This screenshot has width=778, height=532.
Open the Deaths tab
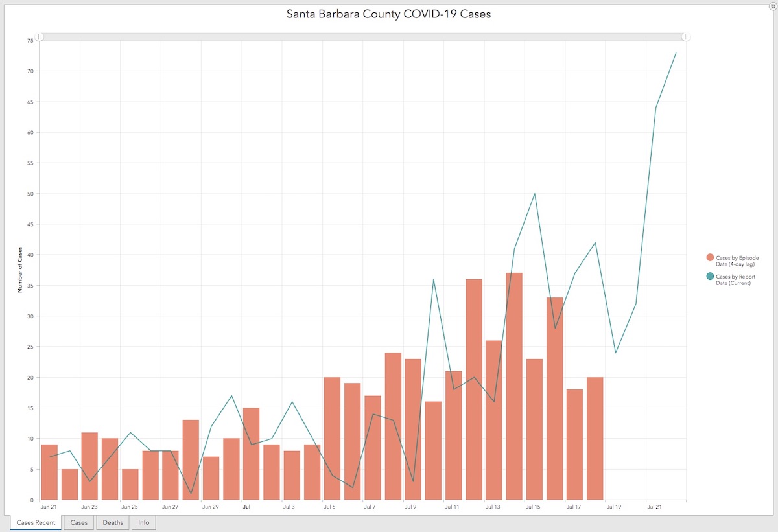pyautogui.click(x=113, y=522)
